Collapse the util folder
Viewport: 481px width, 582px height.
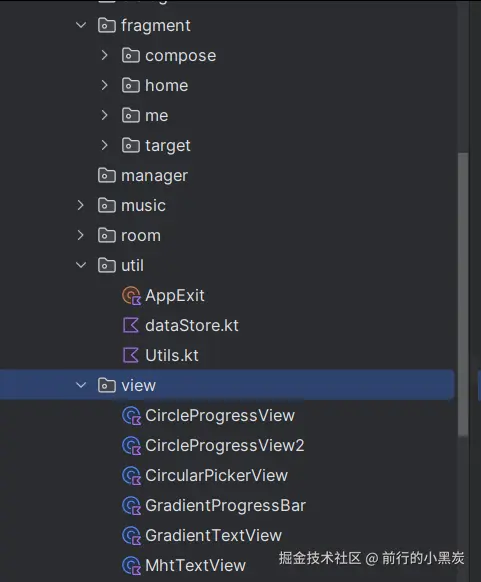pos(81,265)
